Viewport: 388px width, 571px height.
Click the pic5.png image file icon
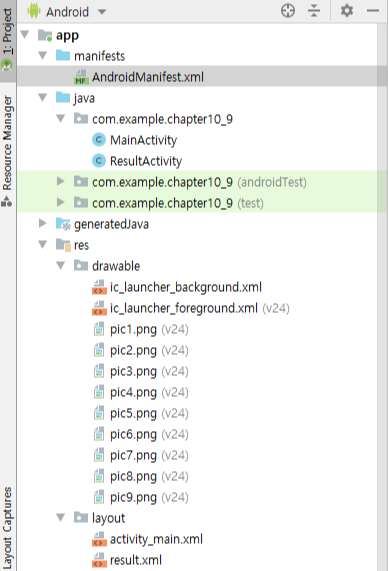point(99,413)
